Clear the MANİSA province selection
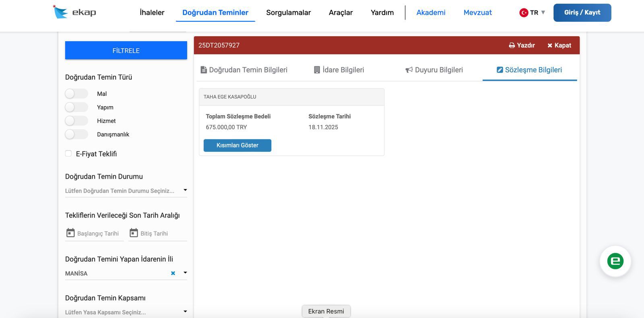This screenshot has width=644, height=318. tap(173, 273)
